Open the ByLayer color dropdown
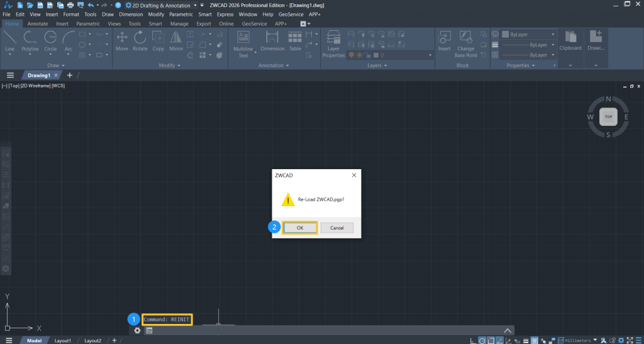Screen dimensions: 644x344 [x=528, y=35]
